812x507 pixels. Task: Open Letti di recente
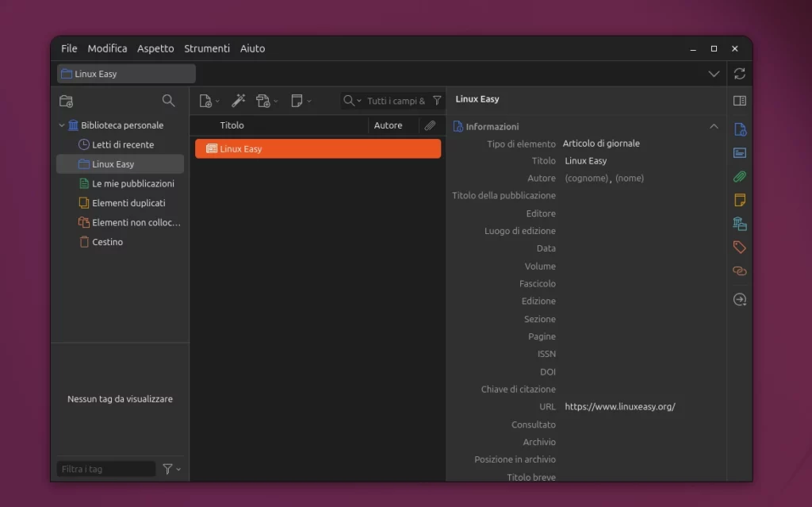(123, 144)
